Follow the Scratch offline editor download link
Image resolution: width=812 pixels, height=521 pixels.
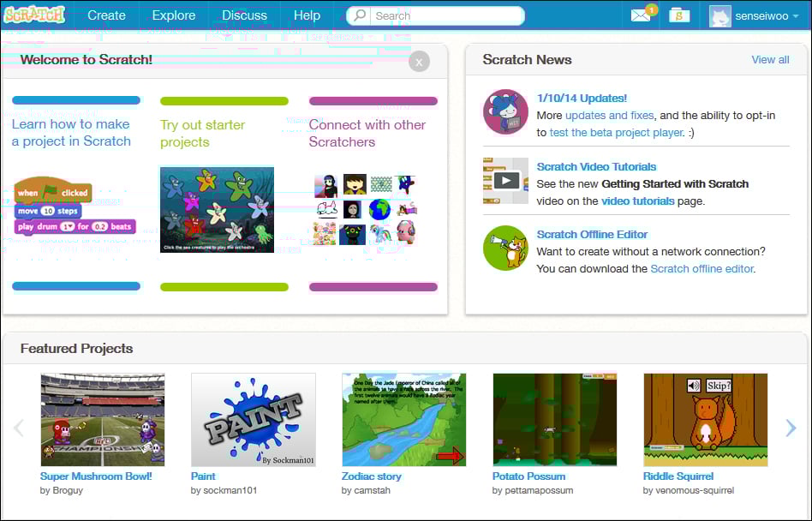702,269
